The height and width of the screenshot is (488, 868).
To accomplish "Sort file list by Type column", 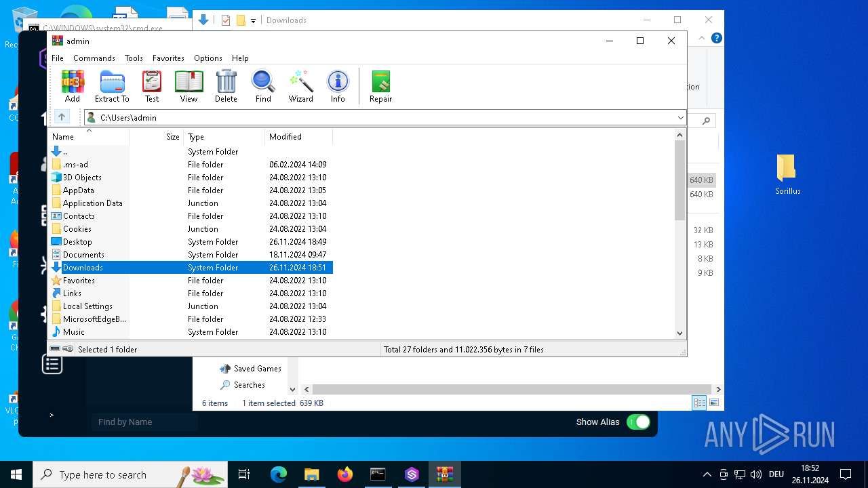I will pos(224,137).
